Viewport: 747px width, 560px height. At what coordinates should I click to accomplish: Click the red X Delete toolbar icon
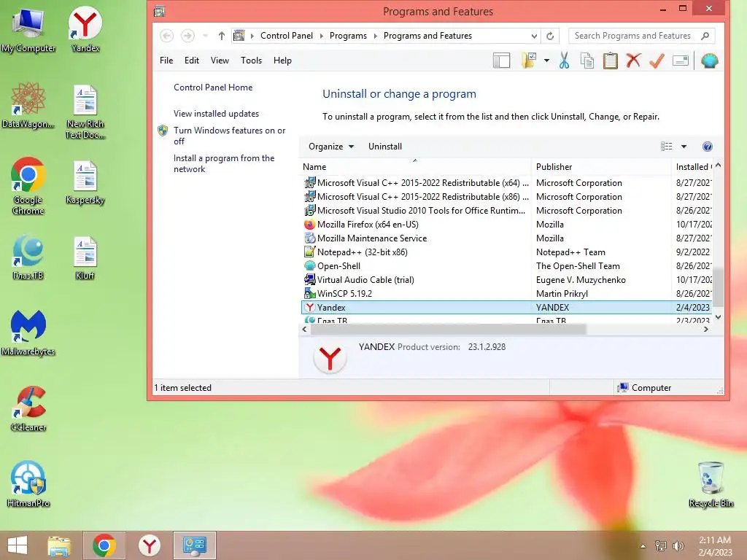pos(633,61)
